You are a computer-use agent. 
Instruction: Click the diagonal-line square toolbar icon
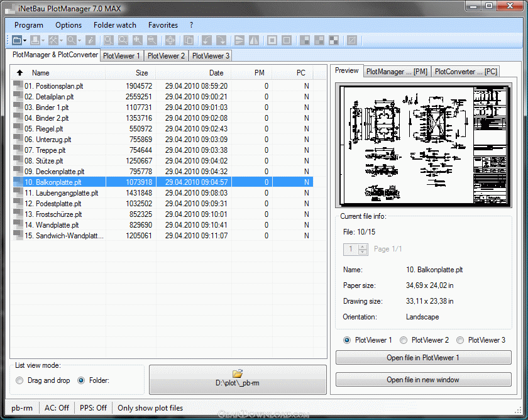coord(352,40)
